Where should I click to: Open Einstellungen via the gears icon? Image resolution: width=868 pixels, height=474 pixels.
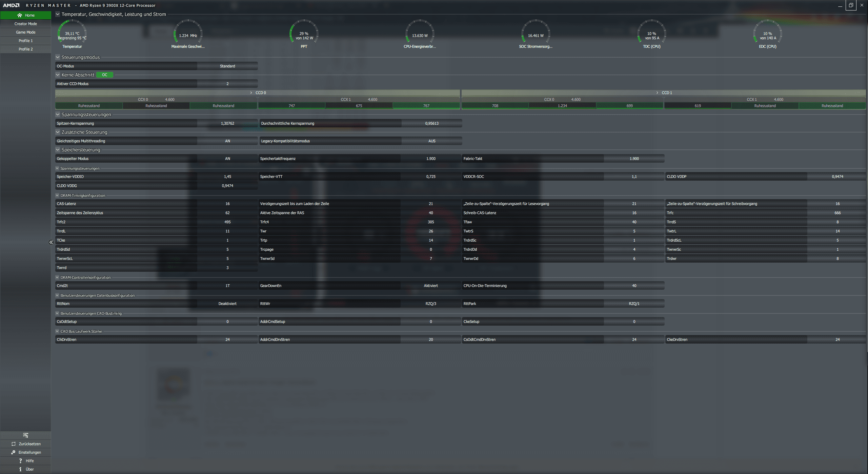click(x=13, y=452)
